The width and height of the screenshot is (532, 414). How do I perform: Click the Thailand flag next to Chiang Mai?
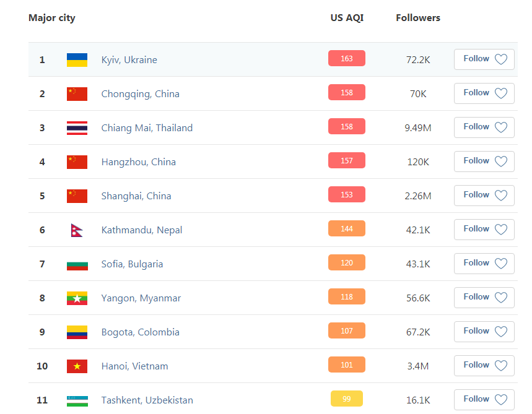tap(77, 128)
